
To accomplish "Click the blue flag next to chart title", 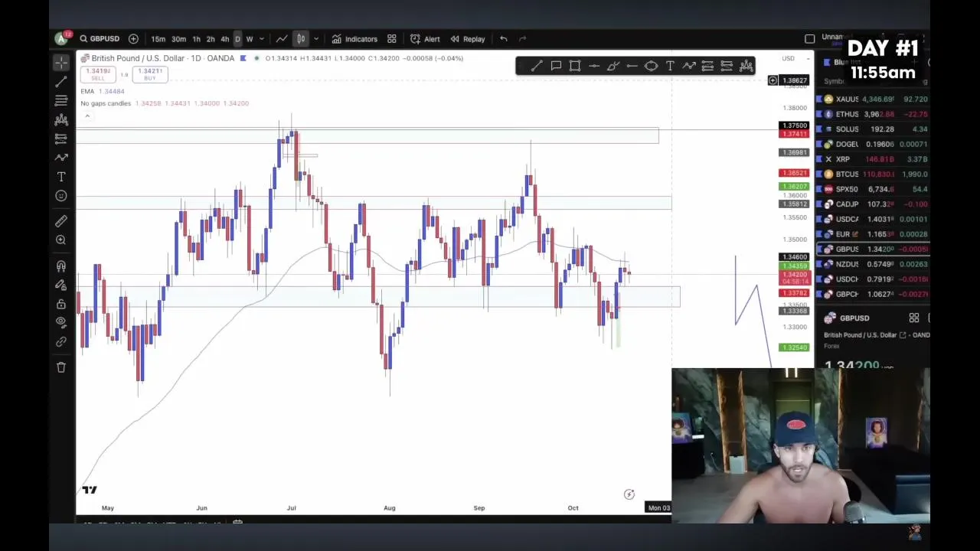I will click(x=243, y=58).
